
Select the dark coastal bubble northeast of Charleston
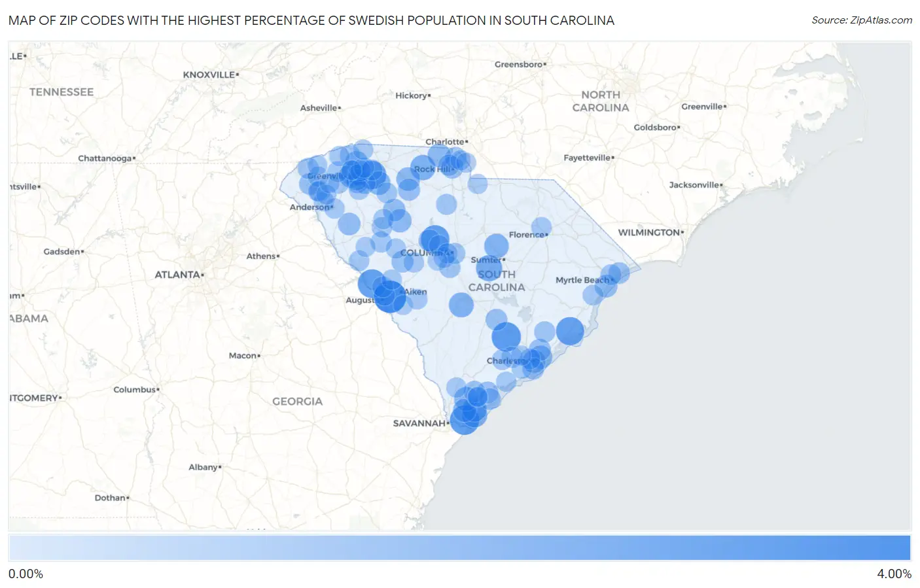pyautogui.click(x=570, y=331)
